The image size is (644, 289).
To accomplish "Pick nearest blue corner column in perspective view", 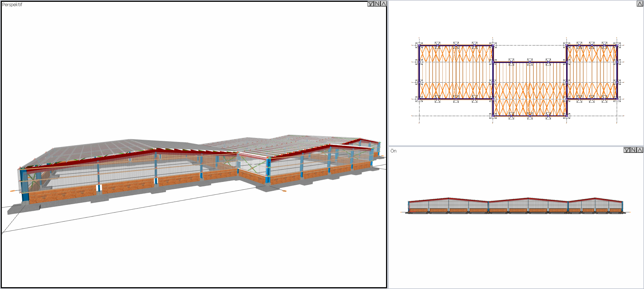I will tap(25, 186).
